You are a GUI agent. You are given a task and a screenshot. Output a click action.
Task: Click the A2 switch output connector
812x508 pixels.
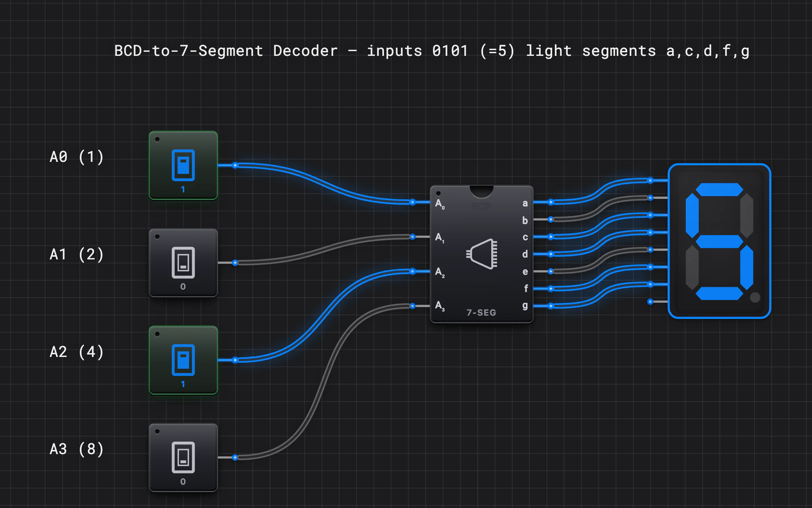(235, 360)
